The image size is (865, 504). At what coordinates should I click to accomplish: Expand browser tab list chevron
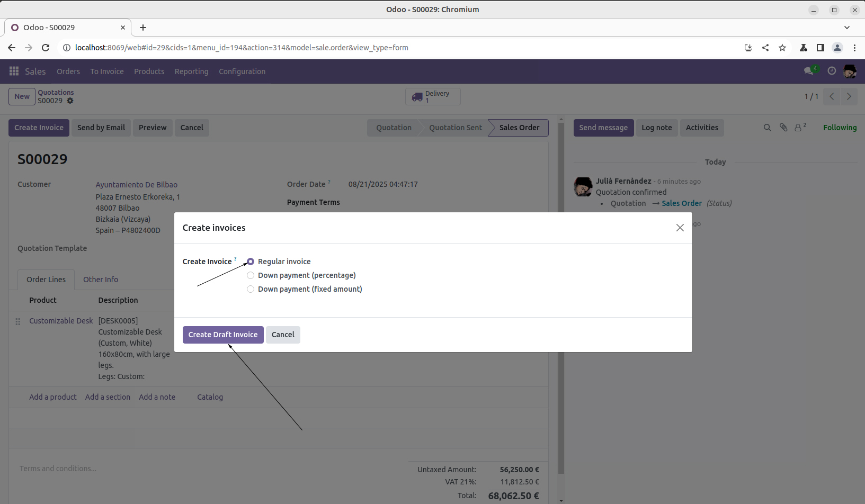point(846,28)
